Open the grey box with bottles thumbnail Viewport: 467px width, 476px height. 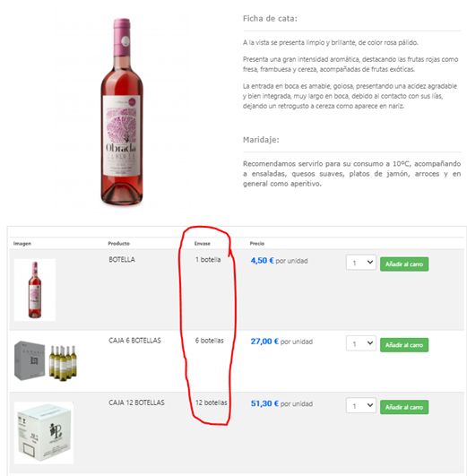pos(46,360)
